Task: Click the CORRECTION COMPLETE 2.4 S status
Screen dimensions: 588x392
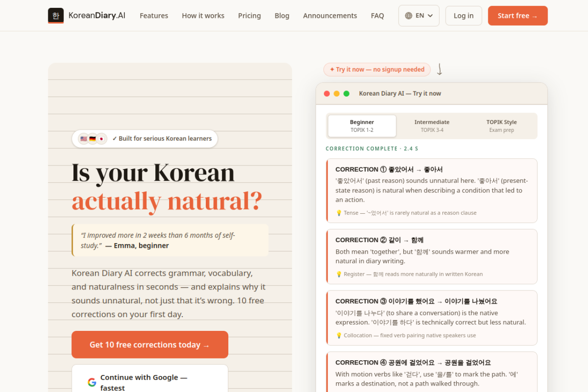Action: [372, 148]
